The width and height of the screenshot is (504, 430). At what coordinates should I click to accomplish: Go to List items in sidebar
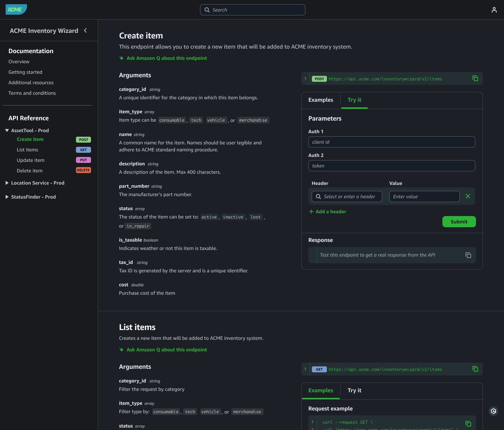(x=27, y=150)
